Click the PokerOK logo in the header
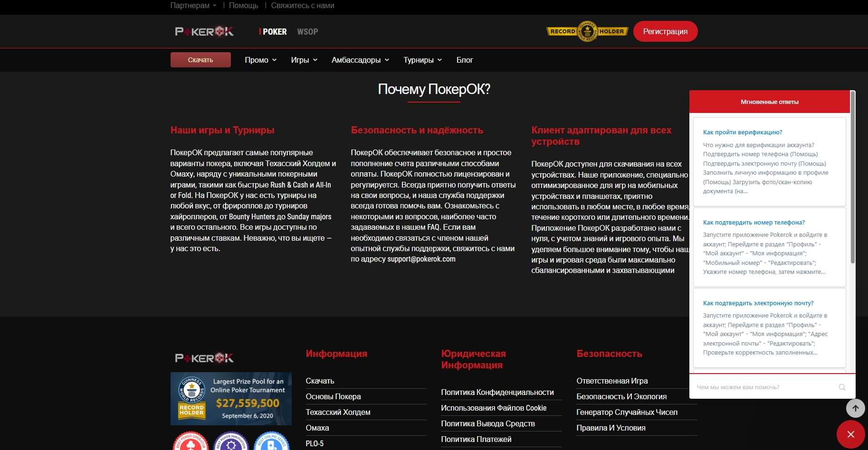 point(204,31)
